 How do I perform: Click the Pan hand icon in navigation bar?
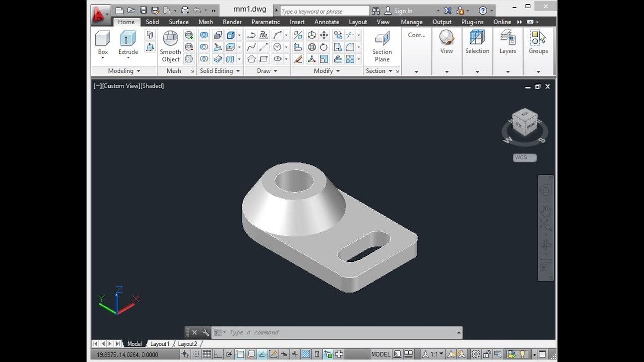546,210
